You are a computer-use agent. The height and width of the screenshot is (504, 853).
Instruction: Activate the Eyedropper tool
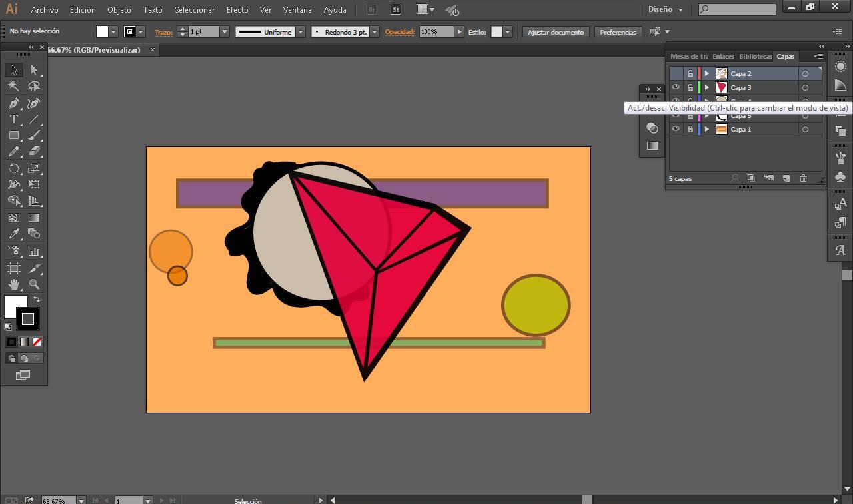point(13,234)
